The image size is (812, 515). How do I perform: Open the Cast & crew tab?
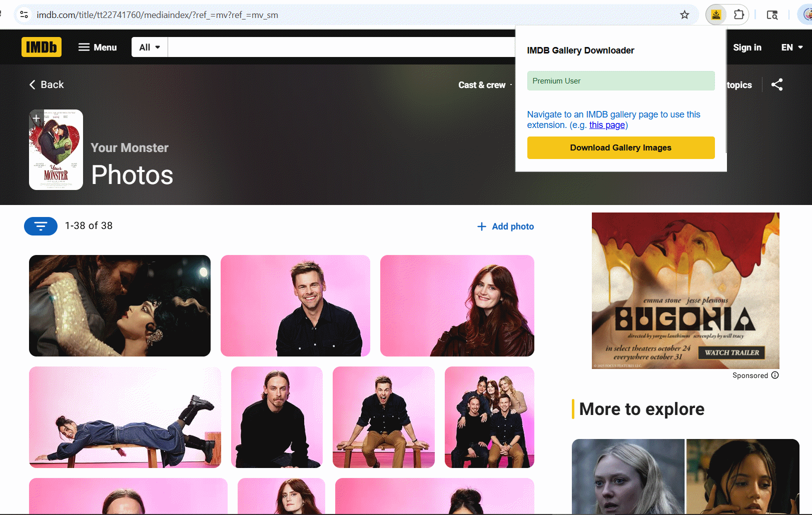click(482, 85)
